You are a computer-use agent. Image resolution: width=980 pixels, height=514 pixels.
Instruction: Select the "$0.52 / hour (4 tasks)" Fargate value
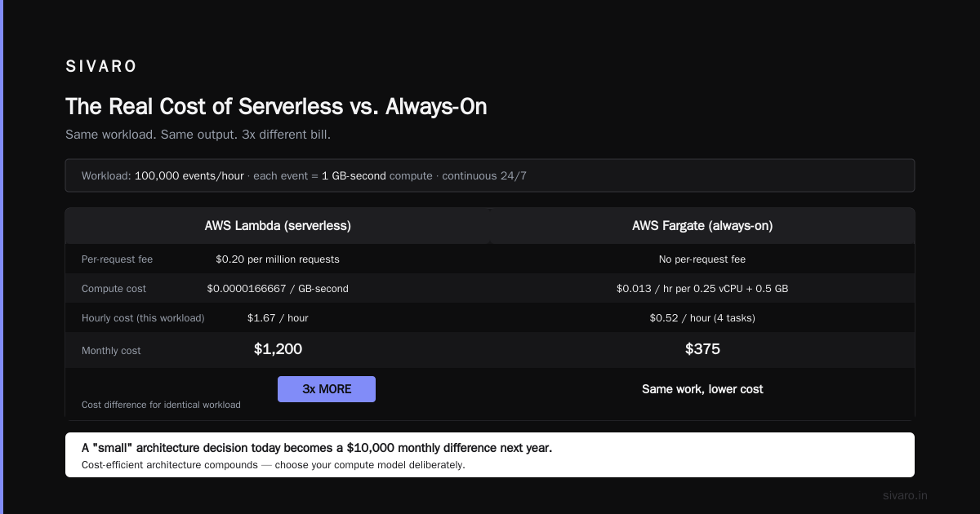[702, 318]
